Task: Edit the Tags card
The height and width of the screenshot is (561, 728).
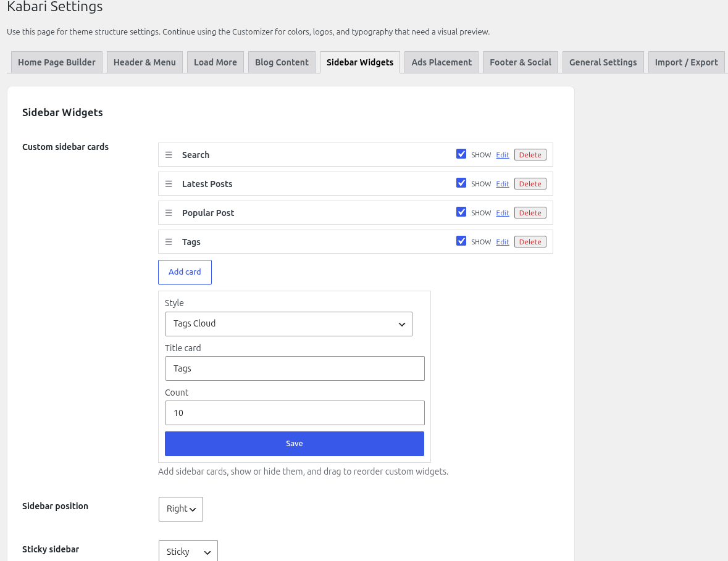Action: [503, 242]
